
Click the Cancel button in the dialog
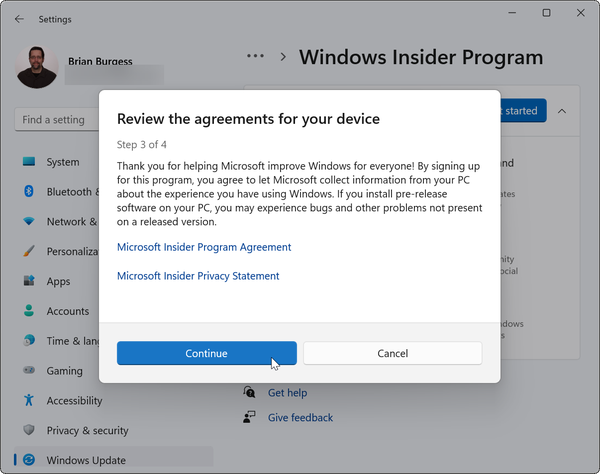(393, 353)
